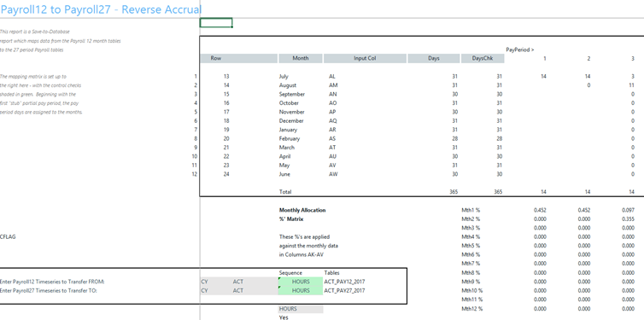
Task: Click the Yes cell below HOURS
Action: pyautogui.click(x=284, y=317)
